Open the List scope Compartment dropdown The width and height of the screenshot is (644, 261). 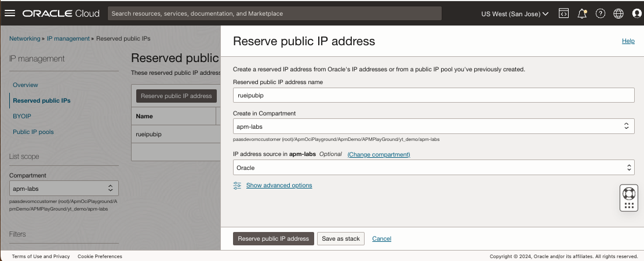64,188
